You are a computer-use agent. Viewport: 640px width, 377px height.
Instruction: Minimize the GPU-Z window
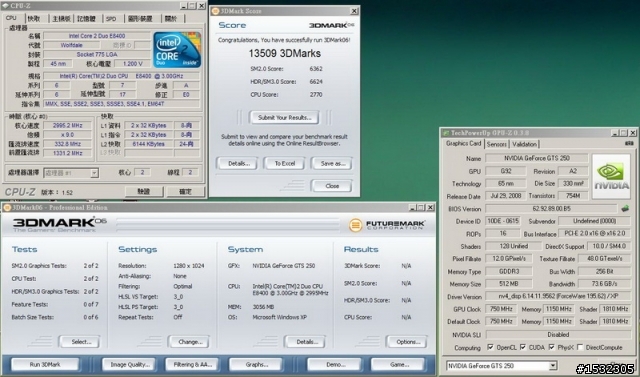[x=615, y=133]
